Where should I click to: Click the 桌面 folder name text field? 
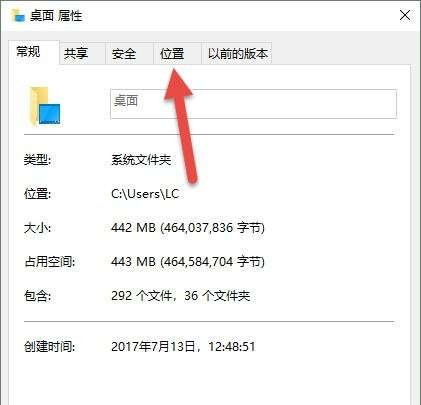[x=253, y=104]
